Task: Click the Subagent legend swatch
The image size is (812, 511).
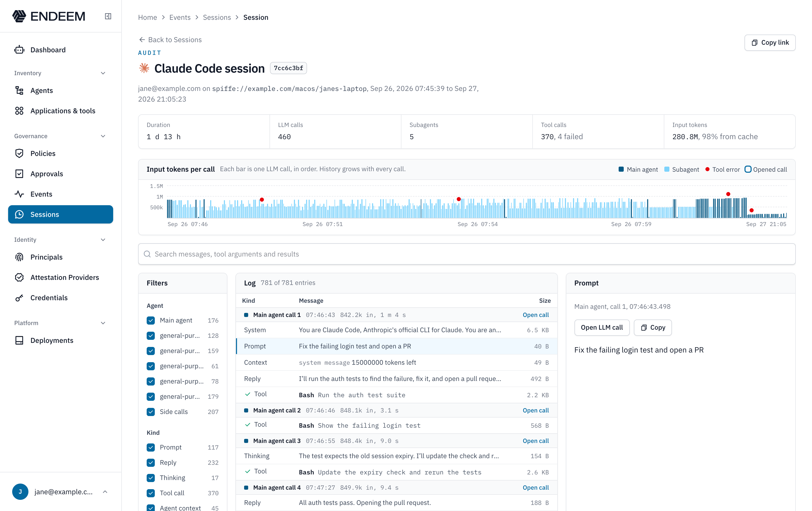Action: click(x=666, y=169)
